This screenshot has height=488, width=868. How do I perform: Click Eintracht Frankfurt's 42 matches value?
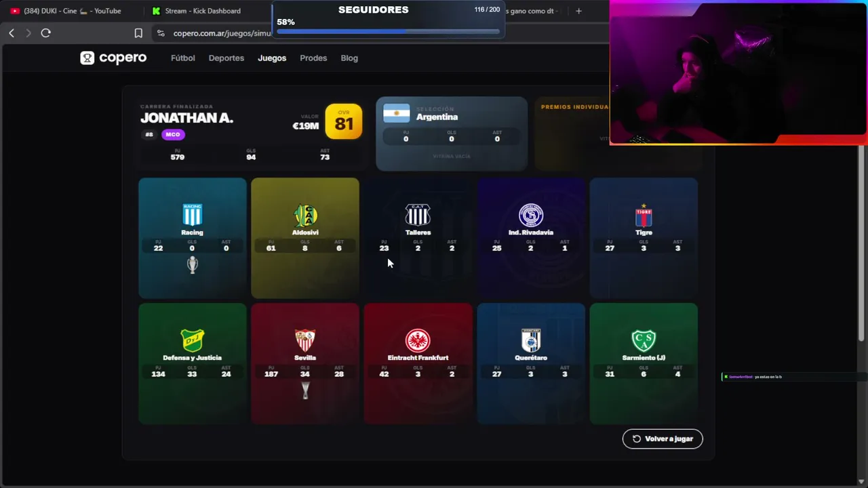click(384, 374)
